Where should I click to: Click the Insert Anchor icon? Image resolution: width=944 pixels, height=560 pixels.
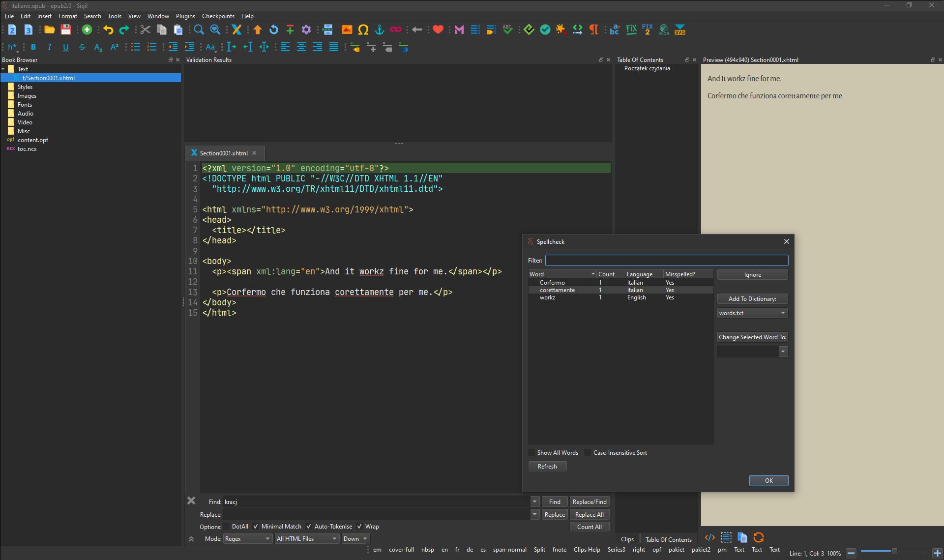point(379,30)
